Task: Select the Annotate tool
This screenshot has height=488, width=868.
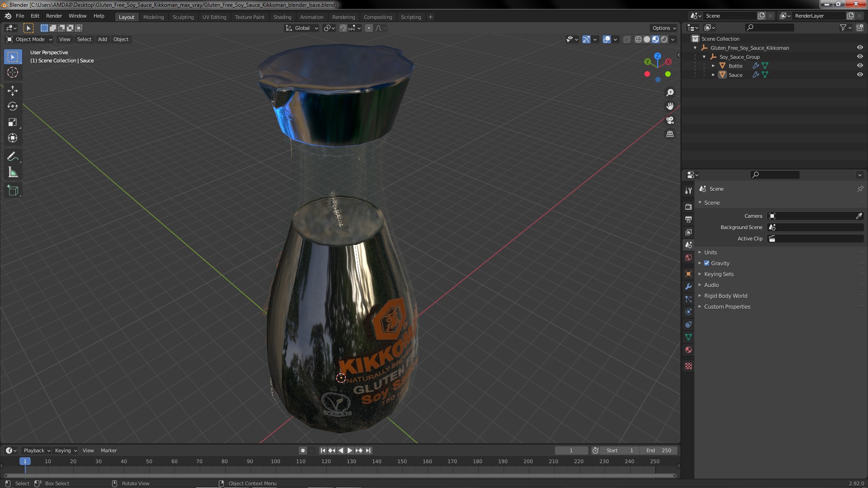Action: [13, 156]
